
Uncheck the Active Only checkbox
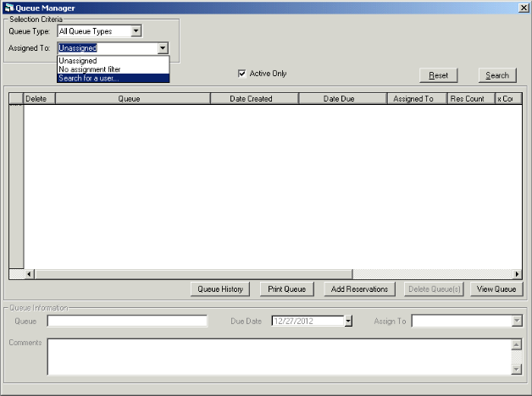point(241,74)
